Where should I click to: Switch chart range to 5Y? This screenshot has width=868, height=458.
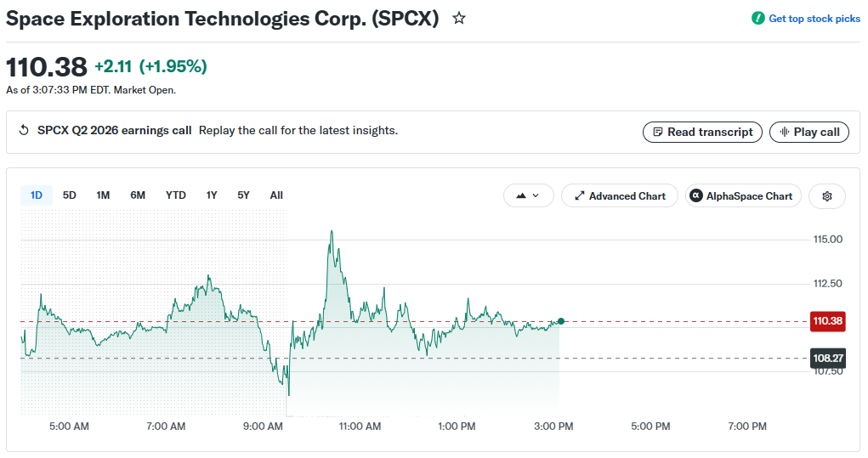click(x=244, y=195)
